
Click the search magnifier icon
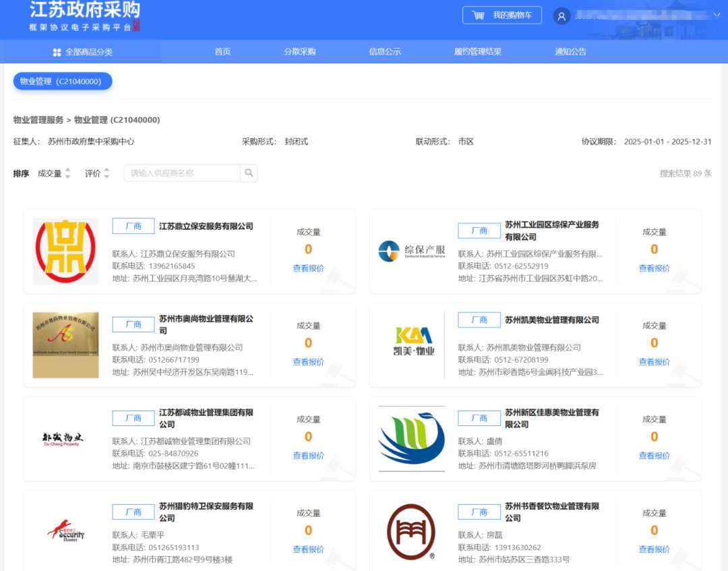pos(249,173)
